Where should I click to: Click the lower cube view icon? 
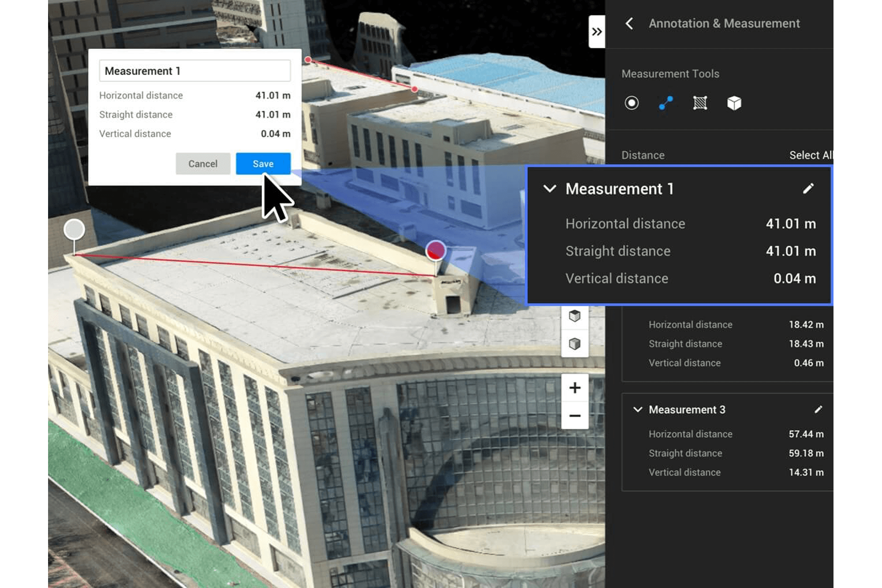[574, 344]
